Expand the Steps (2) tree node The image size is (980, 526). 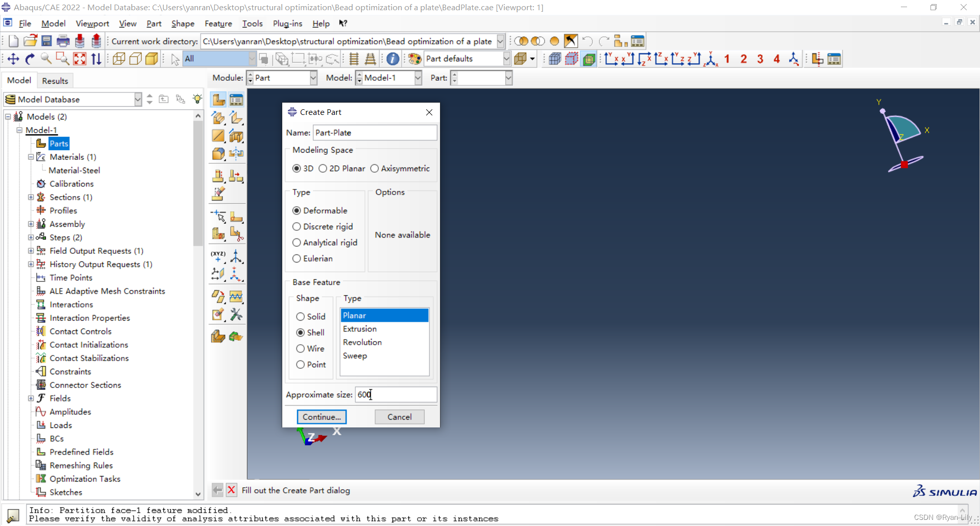[x=31, y=237]
